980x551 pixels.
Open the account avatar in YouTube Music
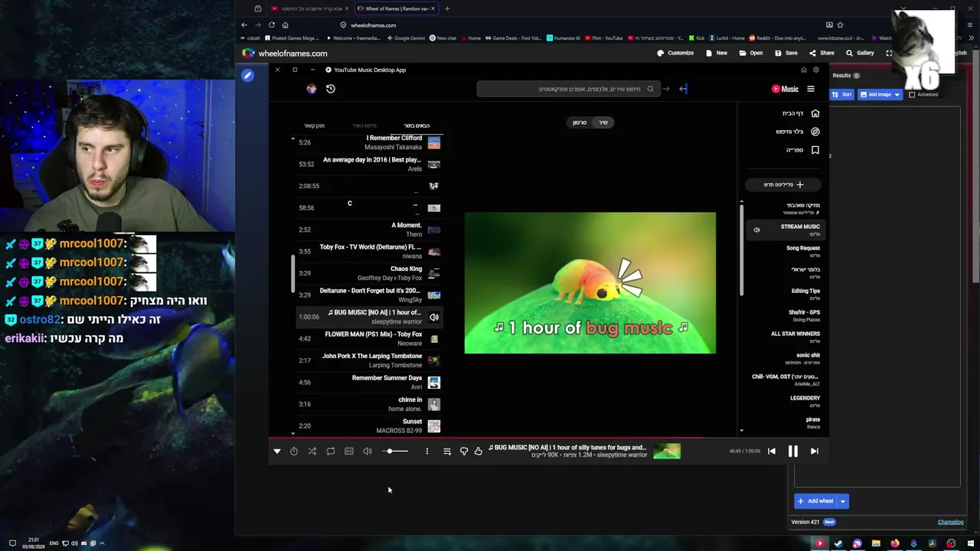[x=312, y=89]
